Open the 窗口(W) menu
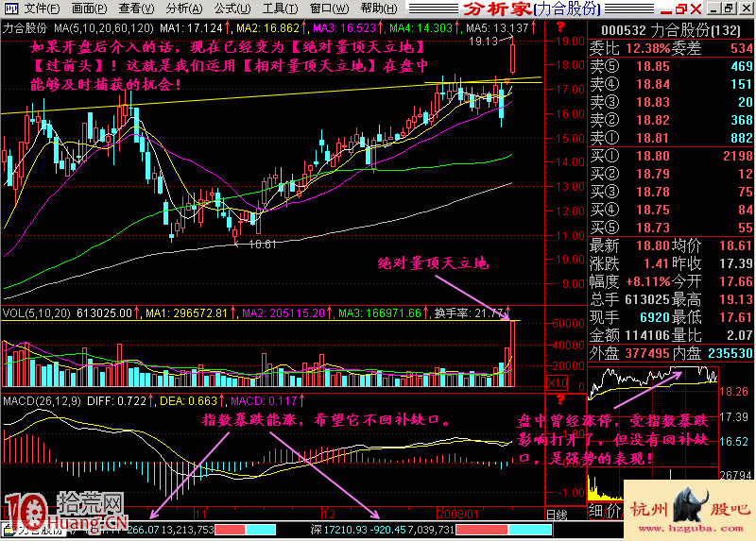Image resolution: width=756 pixels, height=541 pixels. 329,8
